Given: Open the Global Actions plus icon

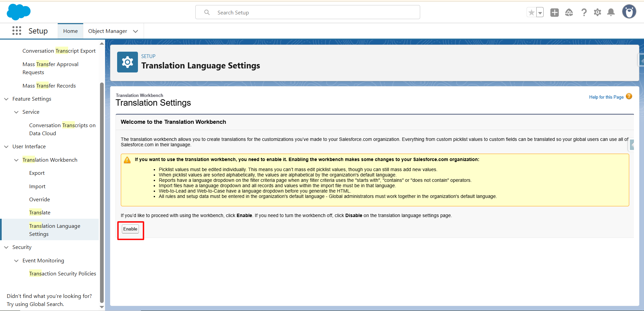Looking at the screenshot, I should 554,12.
